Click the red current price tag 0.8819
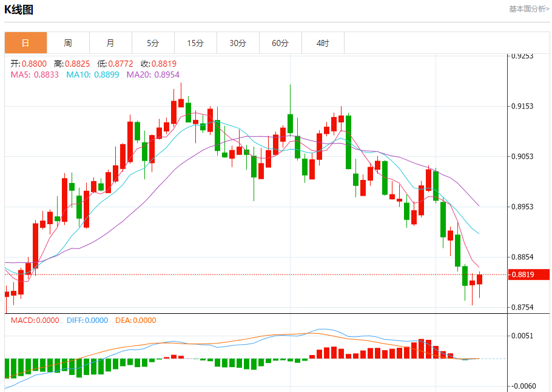552x392 pixels. (x=529, y=274)
